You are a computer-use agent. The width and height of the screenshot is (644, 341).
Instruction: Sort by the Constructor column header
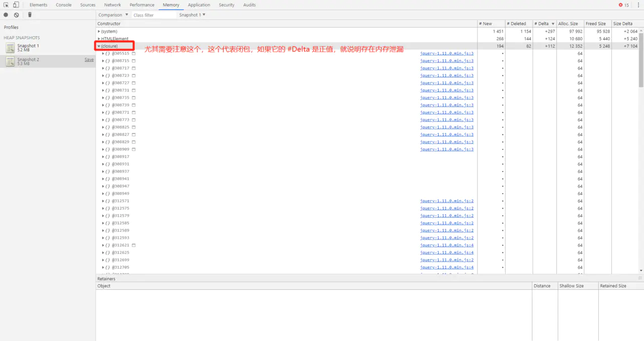(x=287, y=24)
